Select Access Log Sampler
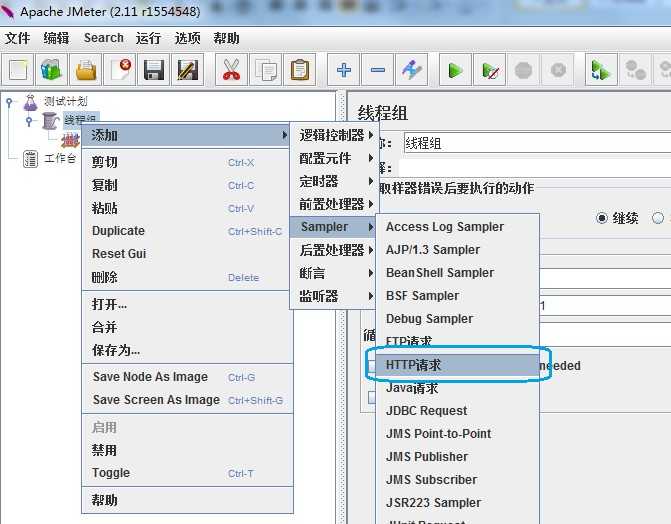Viewport: 671px width, 524px height. coord(457,227)
